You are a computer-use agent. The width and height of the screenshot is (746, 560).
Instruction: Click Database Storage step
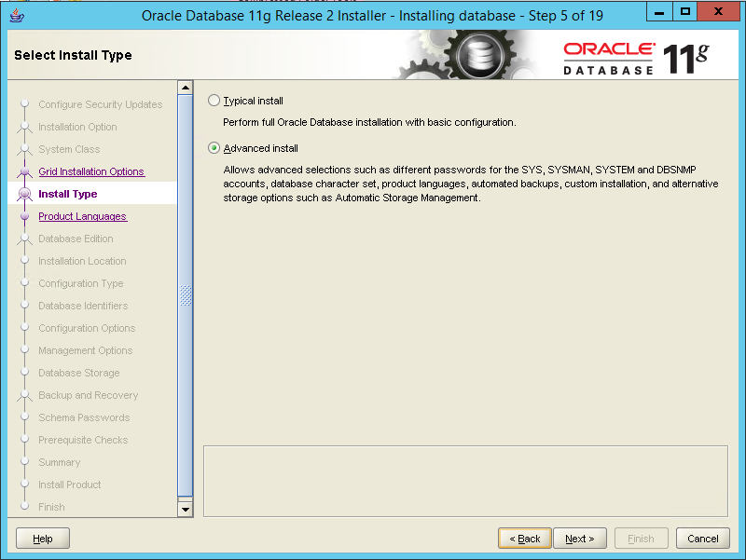[79, 373]
